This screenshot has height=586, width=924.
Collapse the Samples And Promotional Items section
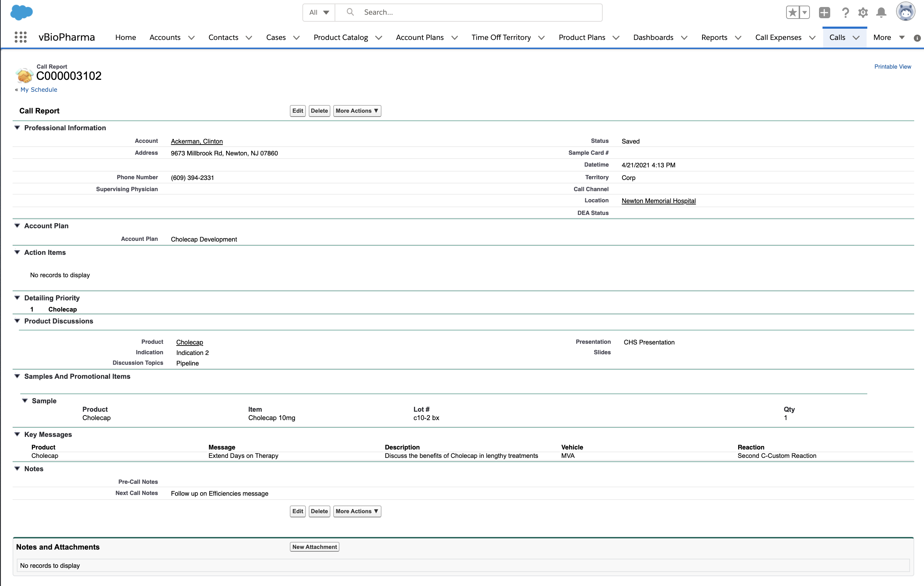pos(17,376)
